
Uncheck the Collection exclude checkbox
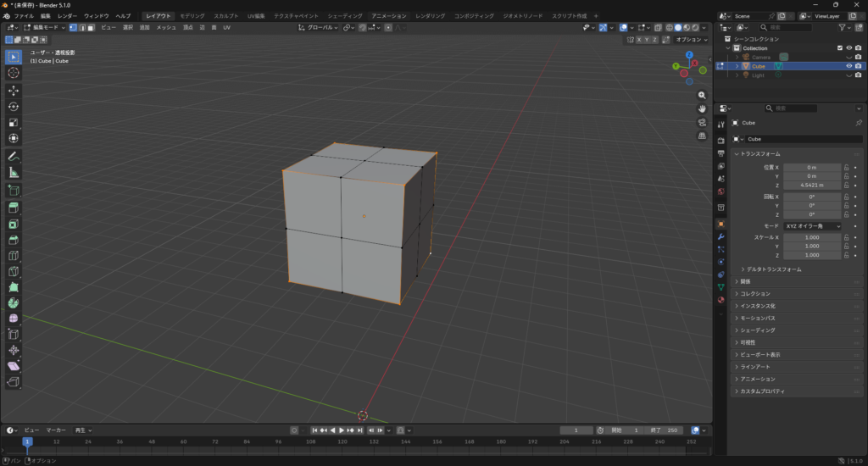pyautogui.click(x=839, y=47)
